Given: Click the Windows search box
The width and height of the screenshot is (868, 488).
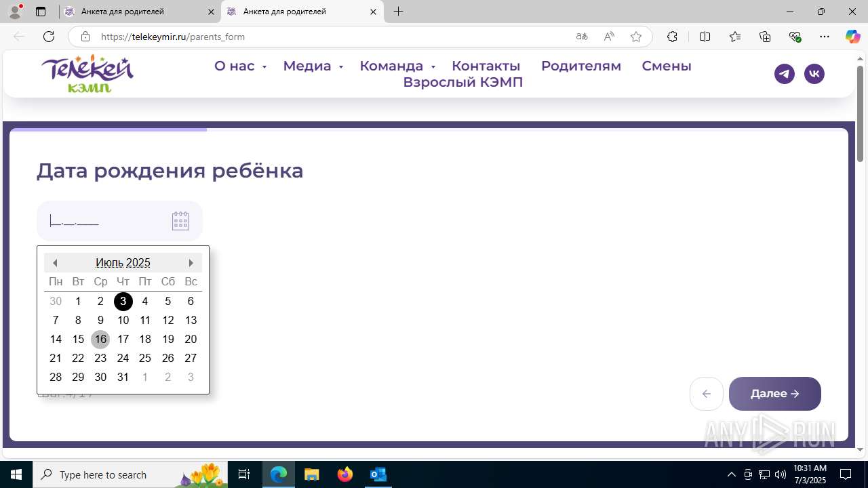Looking at the screenshot, I should click(130, 474).
